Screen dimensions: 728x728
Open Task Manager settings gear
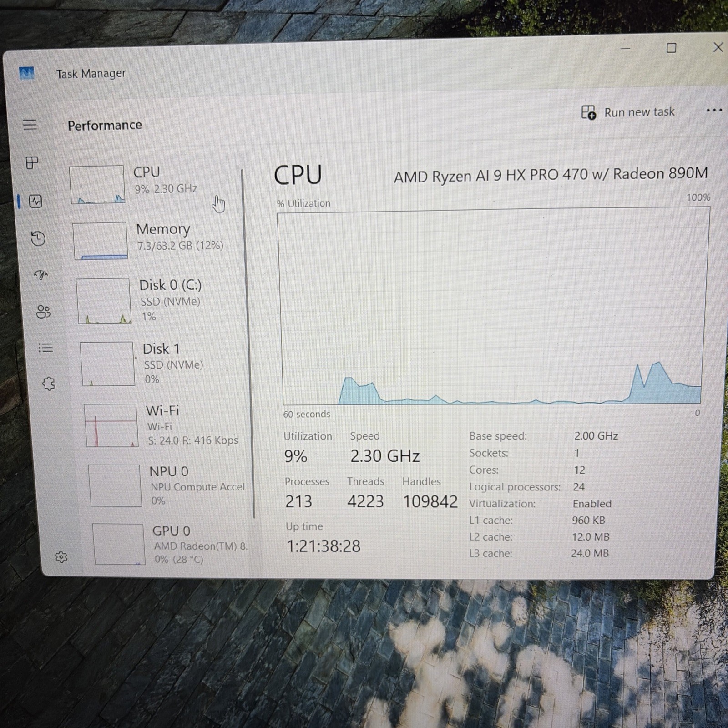(61, 557)
